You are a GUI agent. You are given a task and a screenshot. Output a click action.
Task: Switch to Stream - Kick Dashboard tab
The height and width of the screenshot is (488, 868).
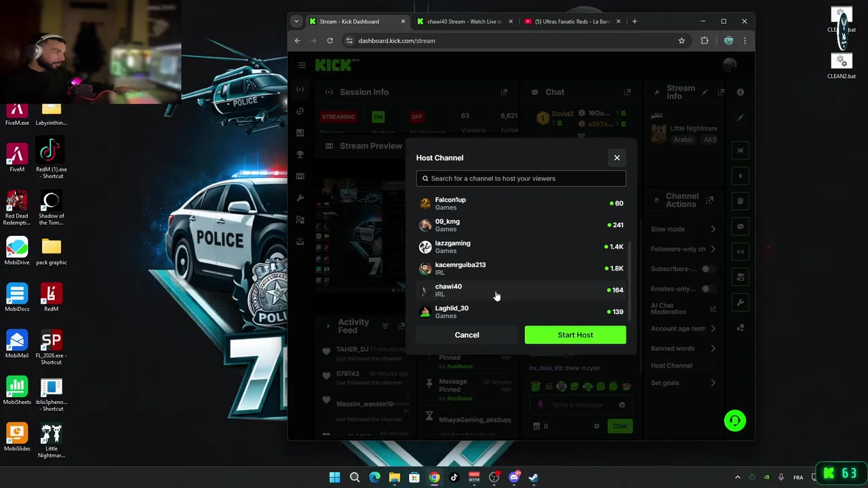tap(357, 22)
